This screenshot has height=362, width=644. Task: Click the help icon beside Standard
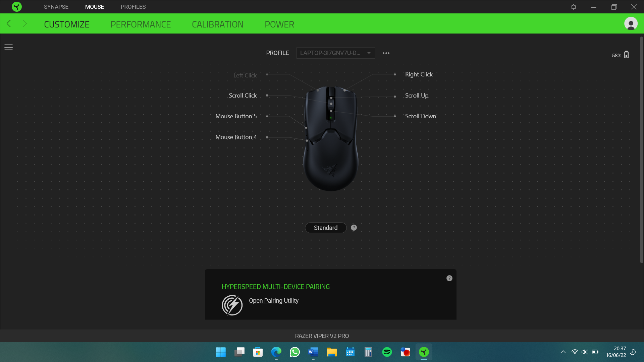click(354, 228)
